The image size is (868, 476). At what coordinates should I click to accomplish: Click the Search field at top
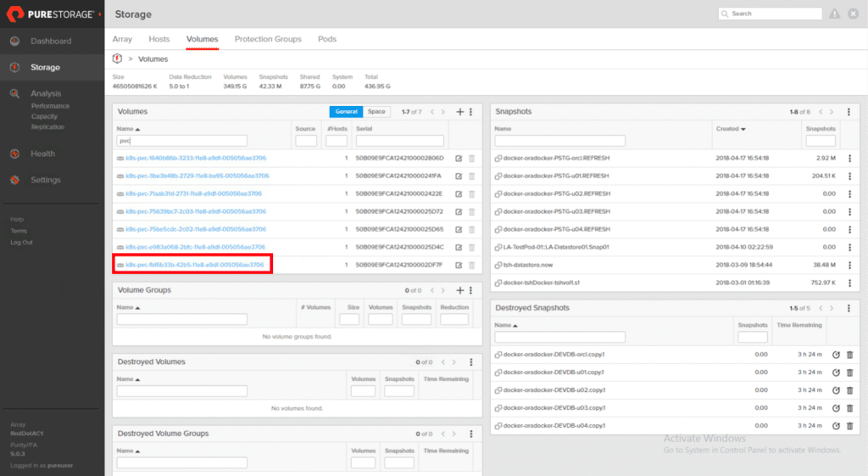770,14
